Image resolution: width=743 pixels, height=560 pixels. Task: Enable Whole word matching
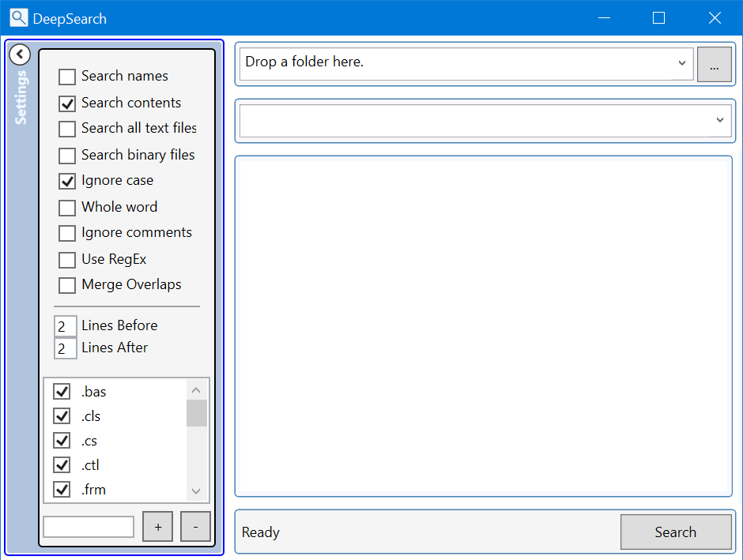67,208
